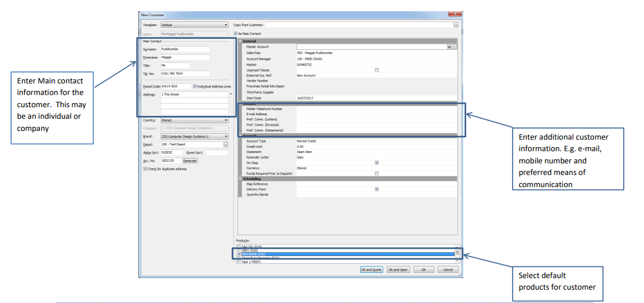Click the Generate account number button
Viewport: 644px width, 303px height.
pos(190,160)
